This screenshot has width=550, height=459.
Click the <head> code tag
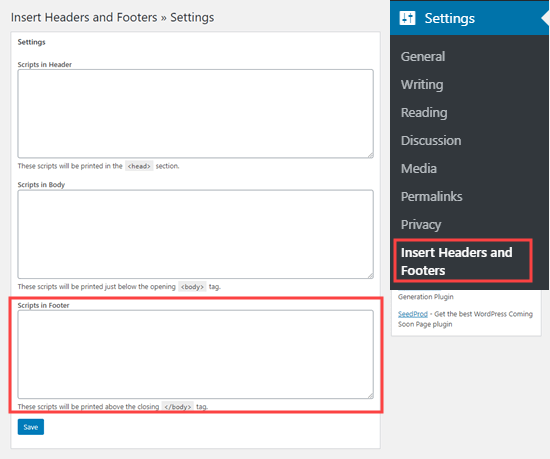139,166
